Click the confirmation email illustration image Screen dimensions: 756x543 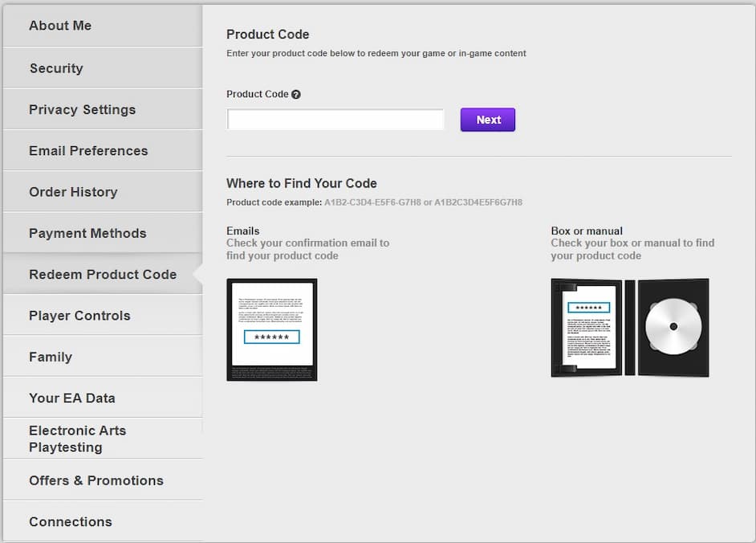click(x=271, y=329)
